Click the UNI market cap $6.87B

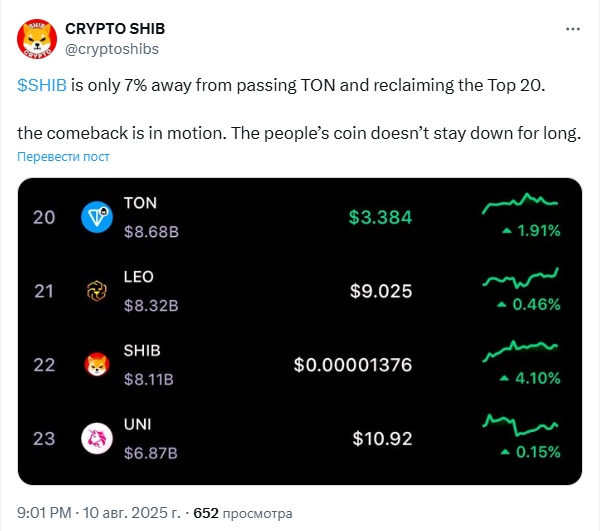[x=149, y=453]
